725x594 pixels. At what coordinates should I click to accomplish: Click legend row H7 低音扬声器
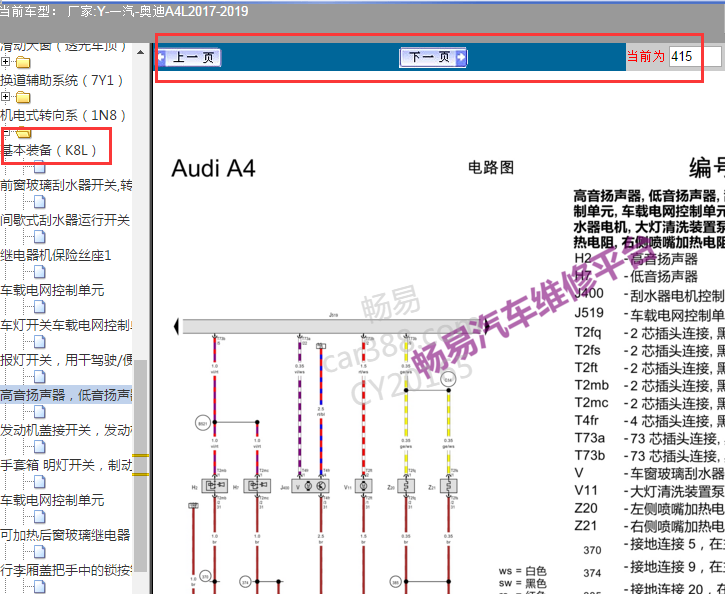(x=636, y=276)
